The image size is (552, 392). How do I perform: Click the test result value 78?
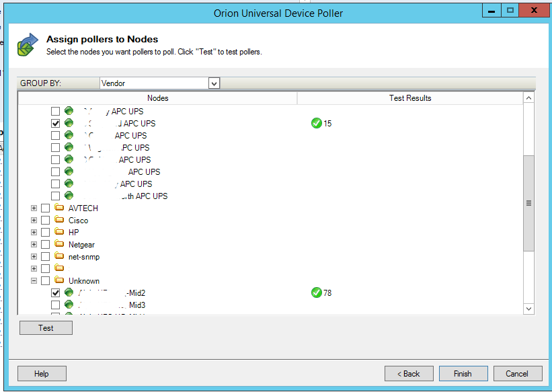pyautogui.click(x=327, y=292)
